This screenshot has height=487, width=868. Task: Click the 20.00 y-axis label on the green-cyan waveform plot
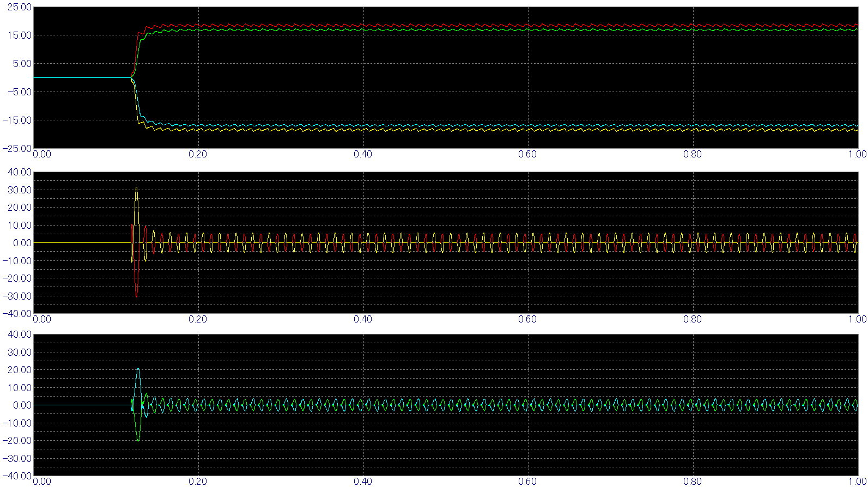(20, 370)
